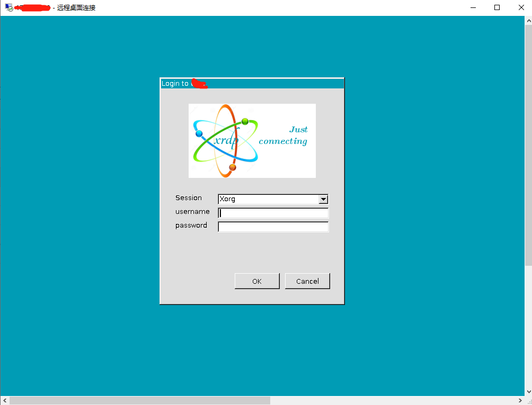Click the vertical scrollbar thumb
The image size is (532, 405).
point(529,146)
